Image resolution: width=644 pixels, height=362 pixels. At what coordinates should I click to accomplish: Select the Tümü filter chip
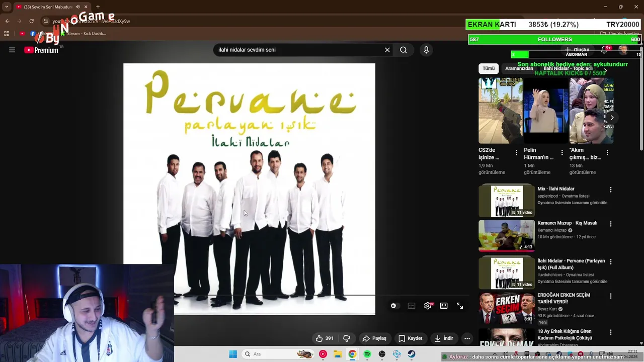click(x=489, y=68)
